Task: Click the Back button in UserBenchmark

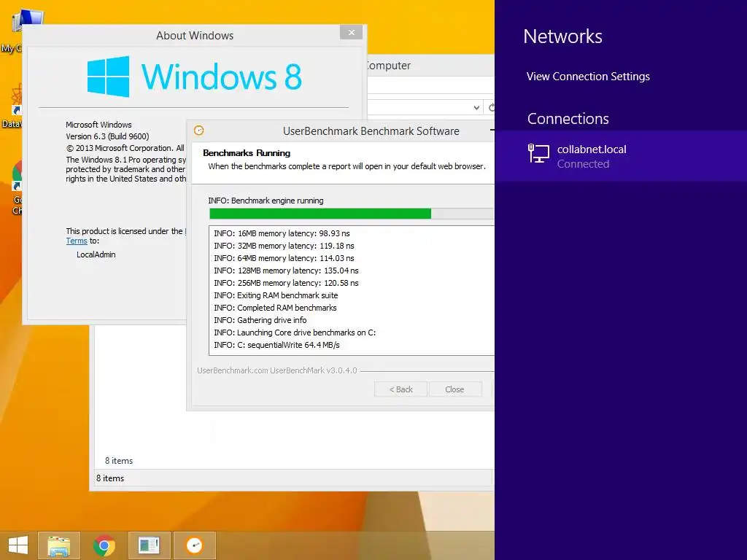Action: tap(400, 389)
